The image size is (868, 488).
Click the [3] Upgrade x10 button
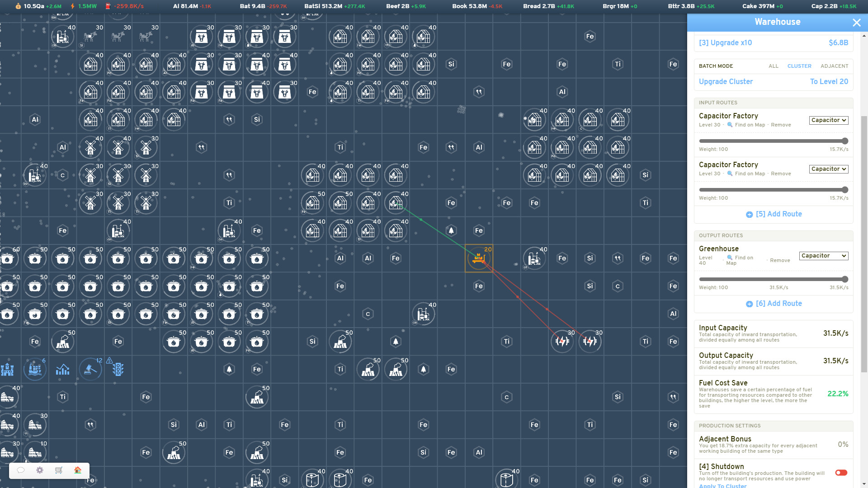(725, 42)
